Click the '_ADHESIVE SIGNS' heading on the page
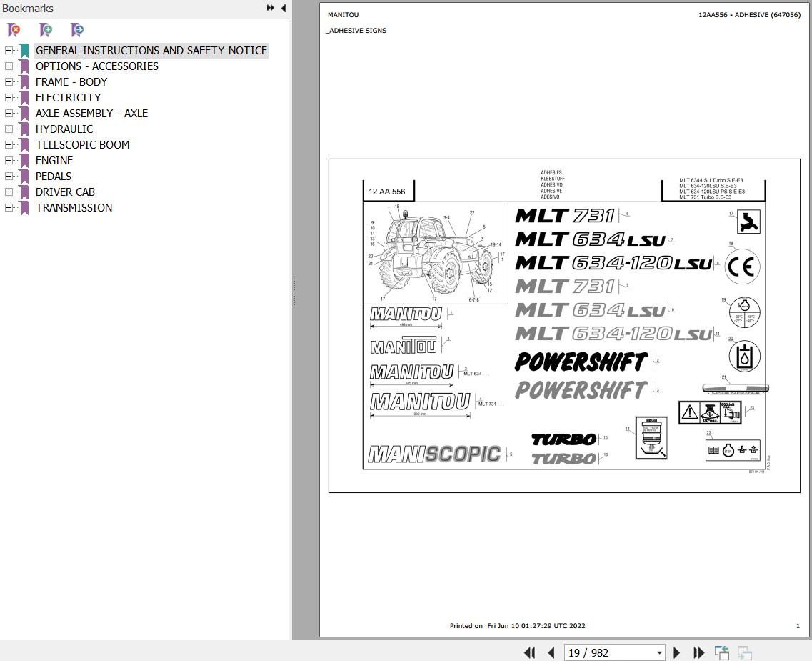 356,31
